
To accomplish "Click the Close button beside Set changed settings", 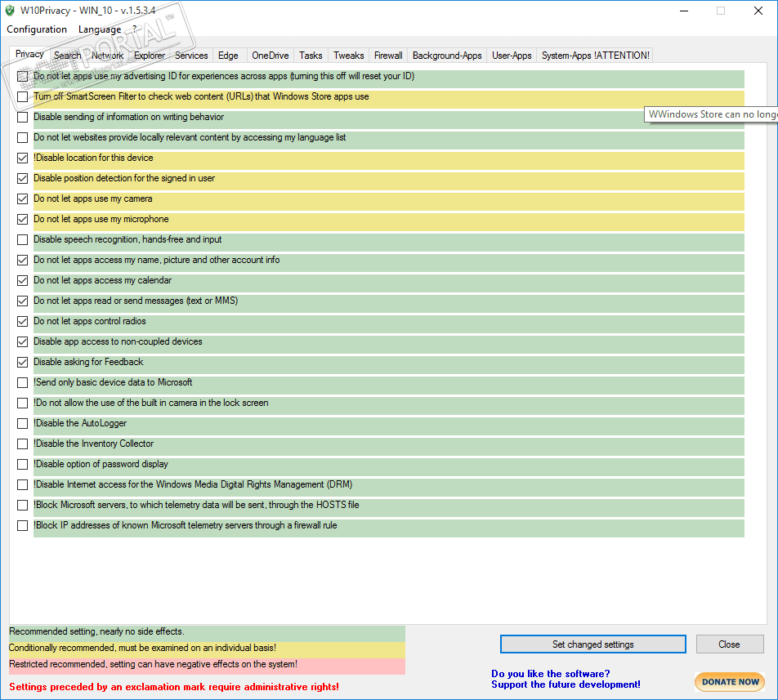I will pos(729,644).
